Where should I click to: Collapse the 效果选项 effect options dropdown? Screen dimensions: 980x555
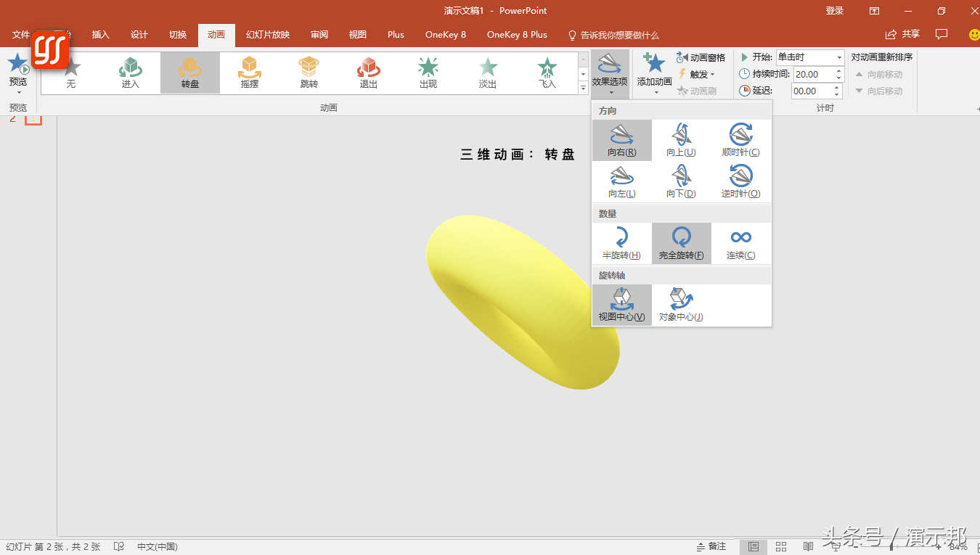(x=610, y=74)
